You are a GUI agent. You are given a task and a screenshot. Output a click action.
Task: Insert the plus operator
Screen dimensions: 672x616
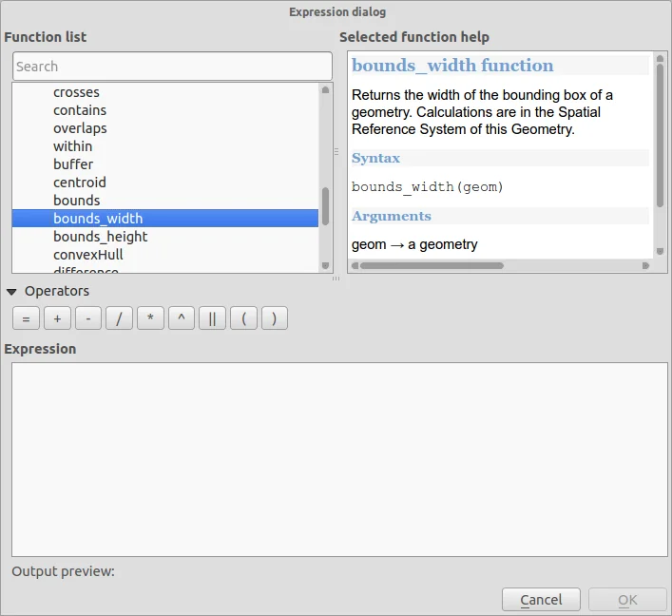coord(57,318)
